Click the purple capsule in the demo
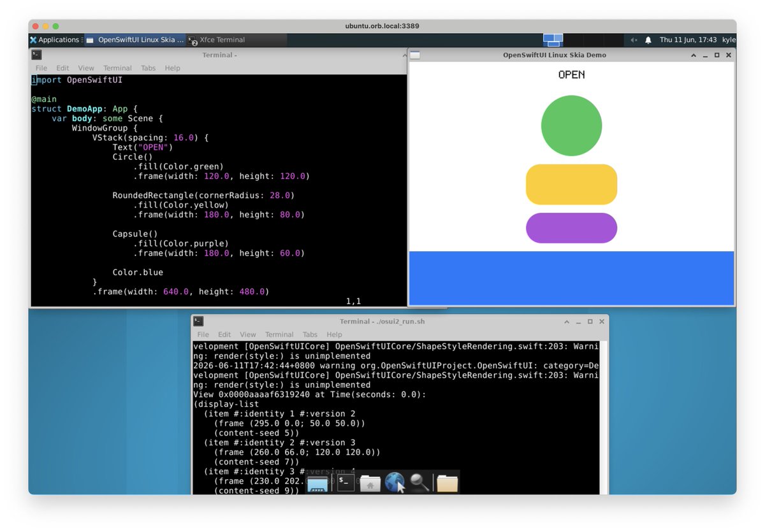The width and height of the screenshot is (765, 532). click(571, 228)
